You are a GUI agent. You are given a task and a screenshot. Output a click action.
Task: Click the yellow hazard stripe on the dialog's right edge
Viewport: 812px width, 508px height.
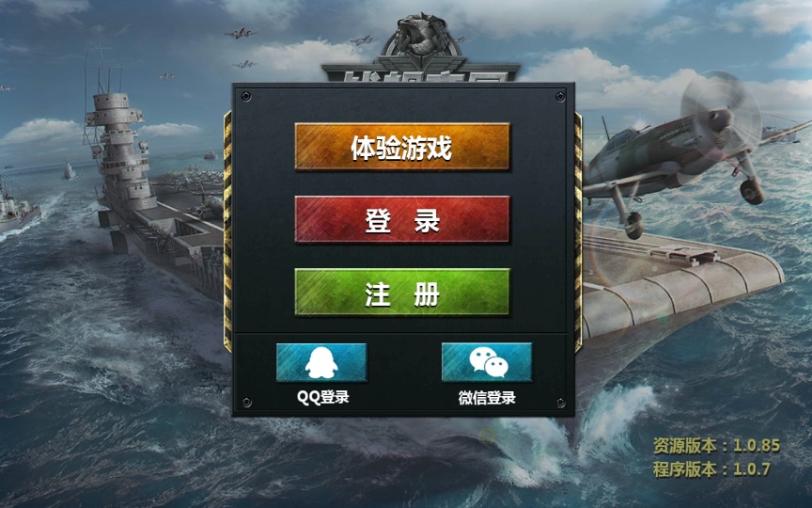(578, 230)
